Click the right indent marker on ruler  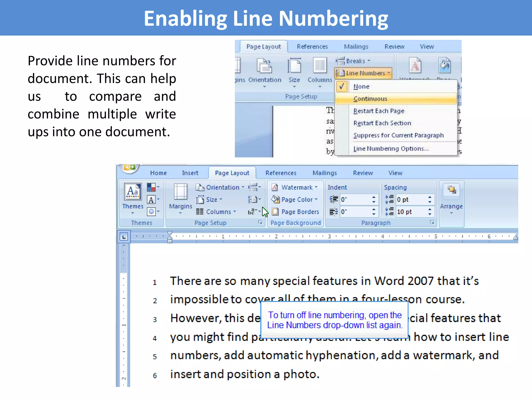516,237
